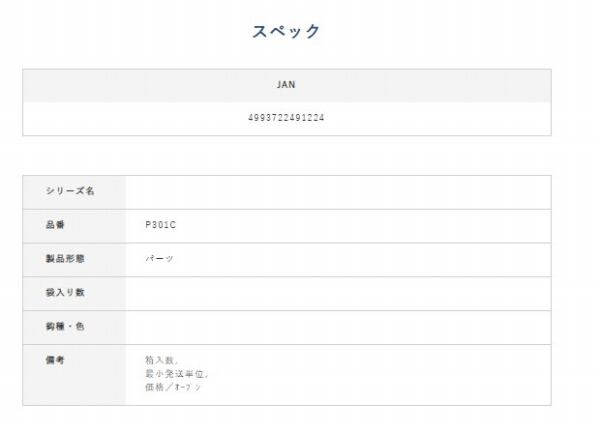The width and height of the screenshot is (600, 431).
Task: Select the JAN code 4993722491224
Action: tap(286, 118)
